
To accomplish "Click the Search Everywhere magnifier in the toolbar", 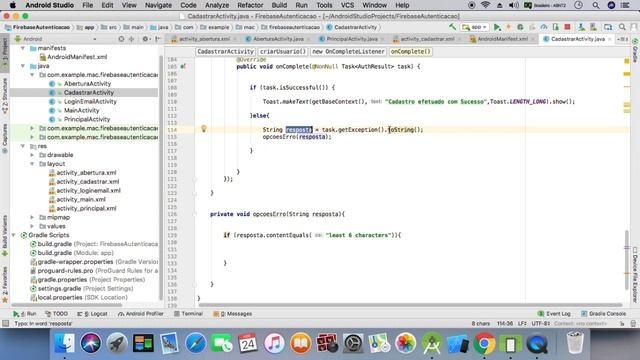I will point(622,27).
